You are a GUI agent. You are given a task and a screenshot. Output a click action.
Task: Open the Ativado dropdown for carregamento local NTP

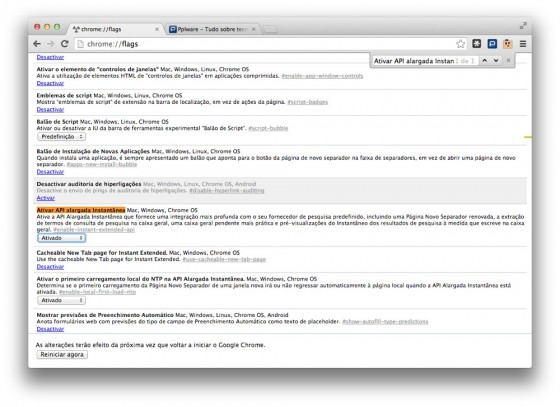[61, 301]
